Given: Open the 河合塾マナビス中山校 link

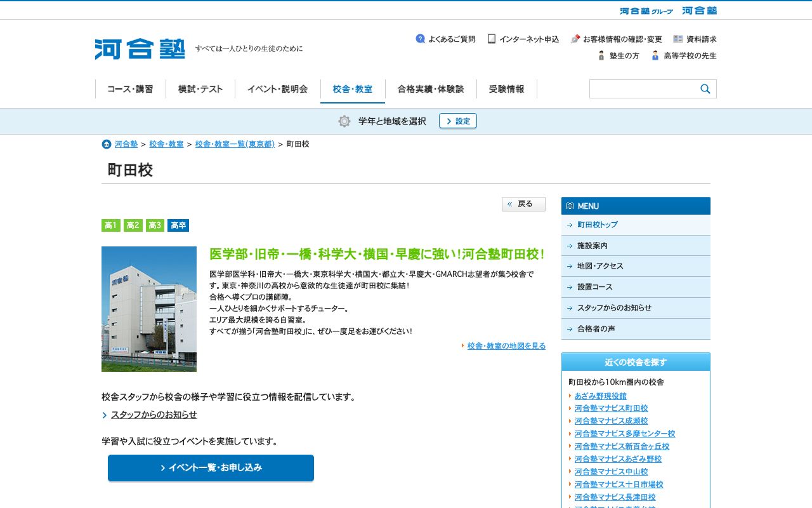Looking at the screenshot, I should click(x=612, y=472).
